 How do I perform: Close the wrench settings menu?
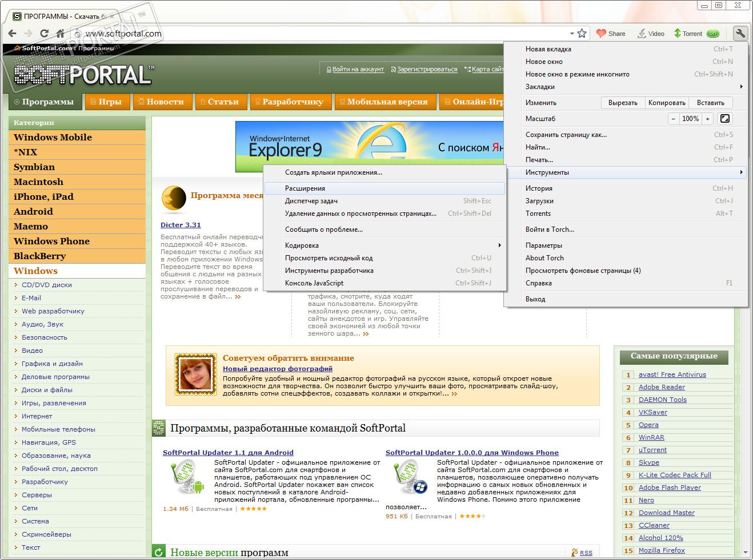pos(740,34)
